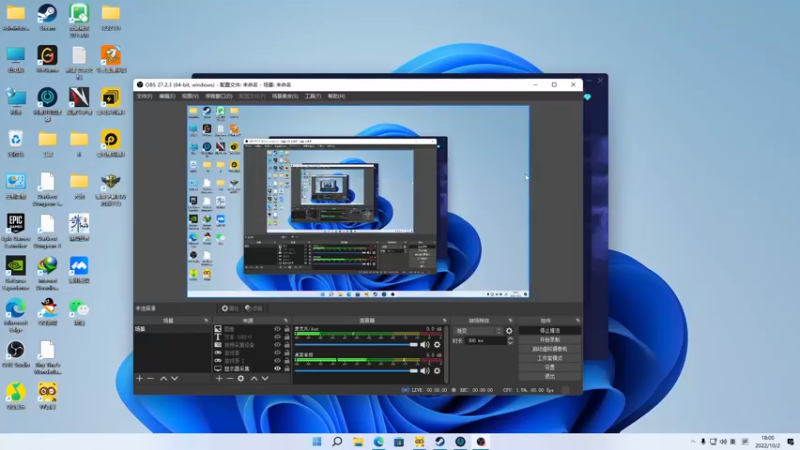Toggle visibility of the Video Capture Device source
Image resolution: width=800 pixels, height=450 pixels.
tap(278, 345)
